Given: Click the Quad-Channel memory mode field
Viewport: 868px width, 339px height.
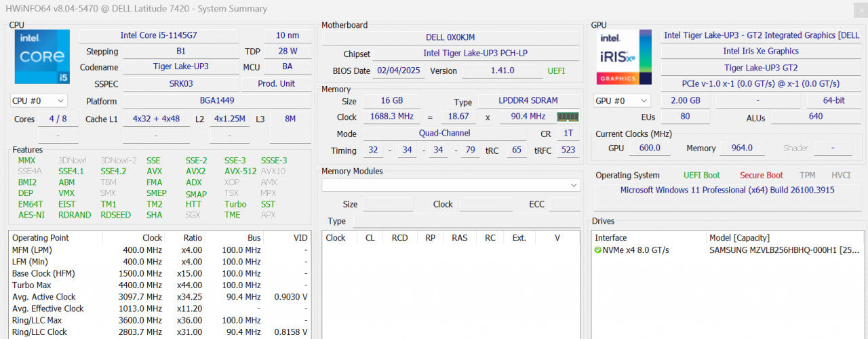Looking at the screenshot, I should [445, 134].
